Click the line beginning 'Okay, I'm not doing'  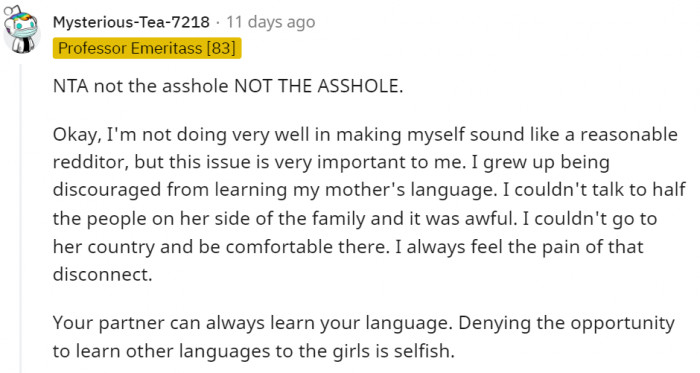pos(365,135)
